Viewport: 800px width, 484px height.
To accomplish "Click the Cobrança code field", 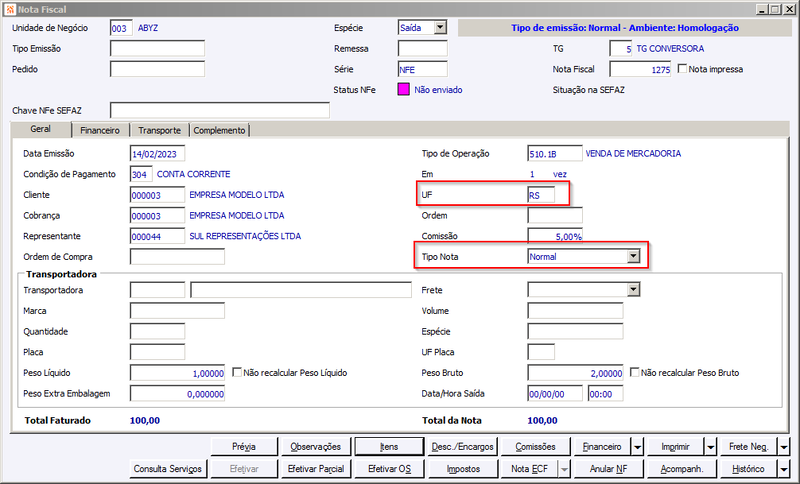I will pyautogui.click(x=157, y=216).
